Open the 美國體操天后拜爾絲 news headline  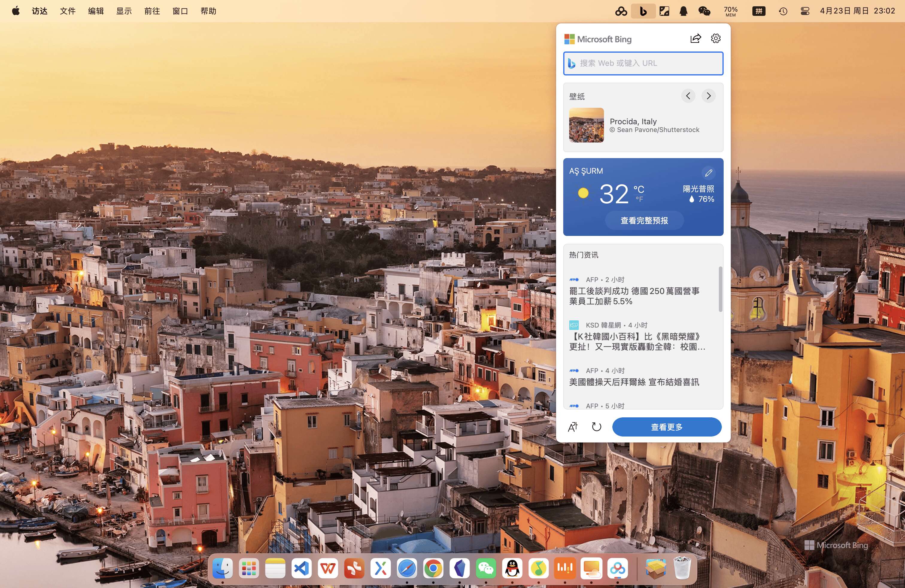(x=634, y=382)
